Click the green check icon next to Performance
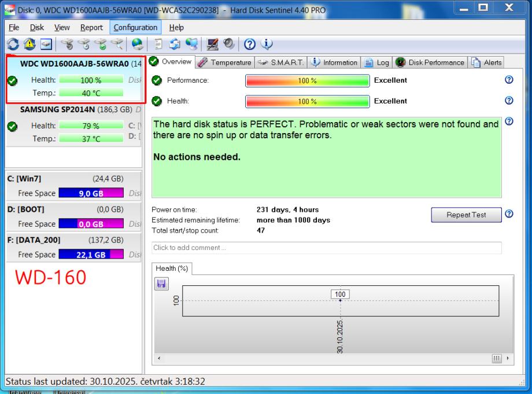Image resolution: width=532 pixels, height=394 pixels. tap(157, 80)
